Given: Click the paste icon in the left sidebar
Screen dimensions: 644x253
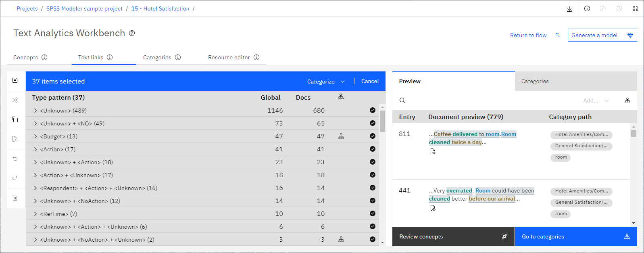Looking at the screenshot, I should pyautogui.click(x=15, y=139).
